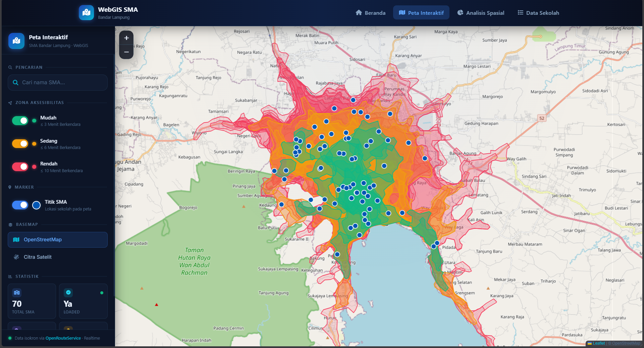Go to the Beranda page

coord(371,13)
